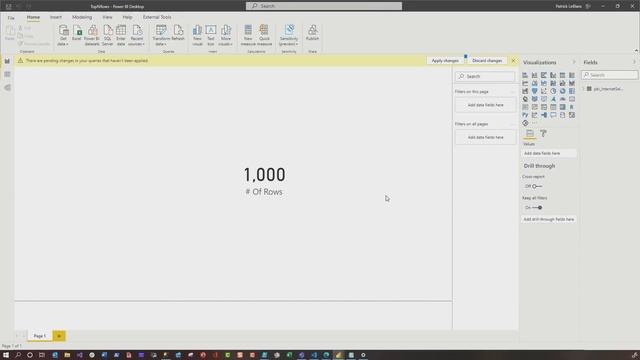The height and width of the screenshot is (360, 640).
Task: Click the Filters pane search box
Action: tap(485, 76)
